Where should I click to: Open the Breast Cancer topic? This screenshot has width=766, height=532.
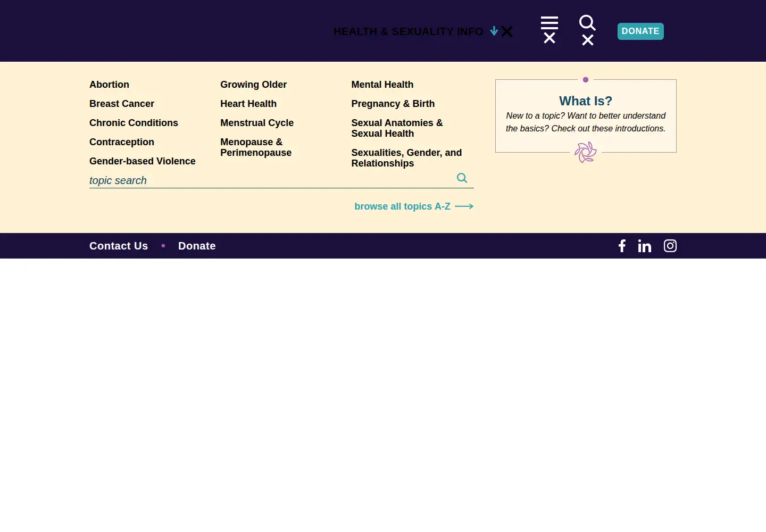pyautogui.click(x=122, y=104)
